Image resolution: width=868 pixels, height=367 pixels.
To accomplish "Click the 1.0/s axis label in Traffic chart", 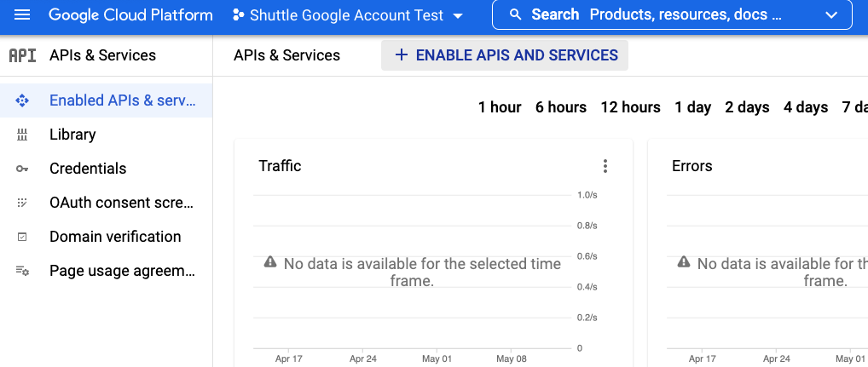I will [587, 195].
